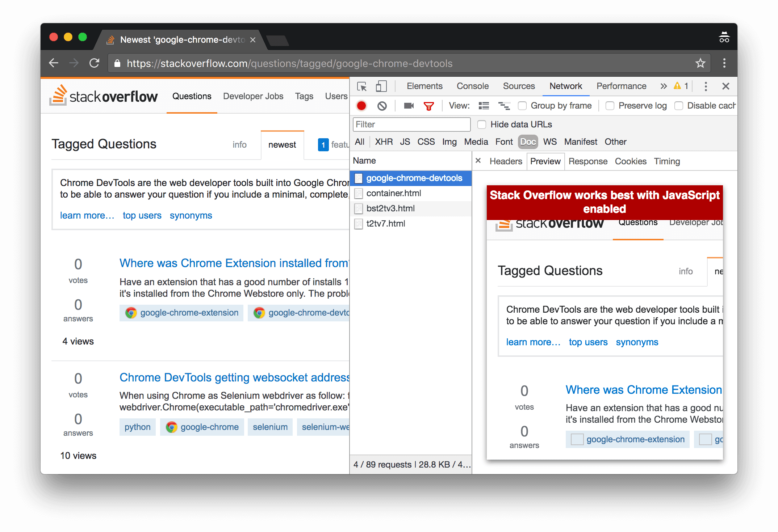Click the Filter input field in Network panel
778x532 pixels.
pyautogui.click(x=412, y=124)
